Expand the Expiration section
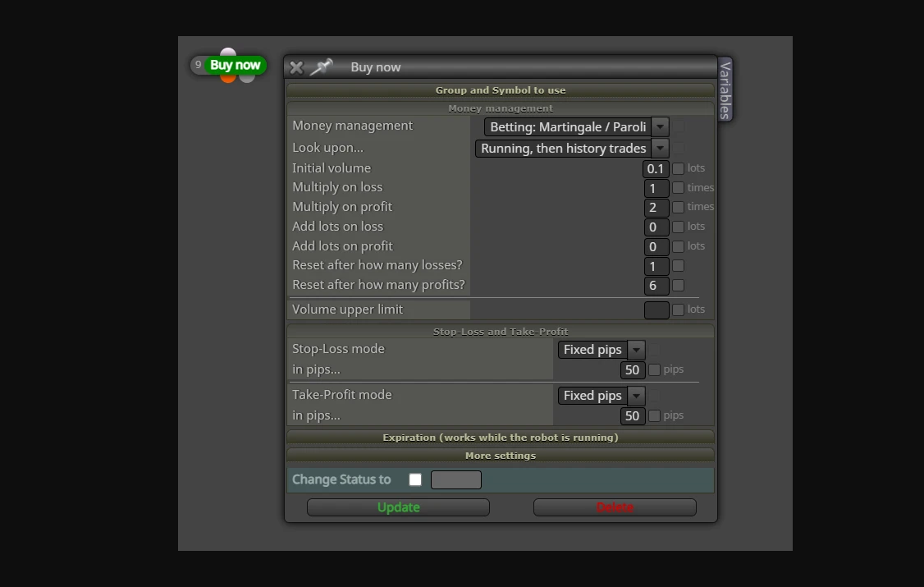 point(501,438)
